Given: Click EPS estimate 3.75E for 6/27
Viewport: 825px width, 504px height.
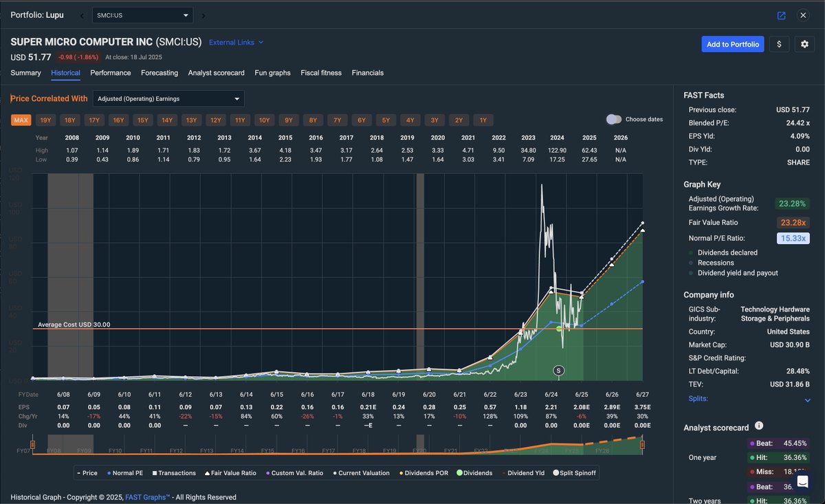Looking at the screenshot, I should click(641, 406).
